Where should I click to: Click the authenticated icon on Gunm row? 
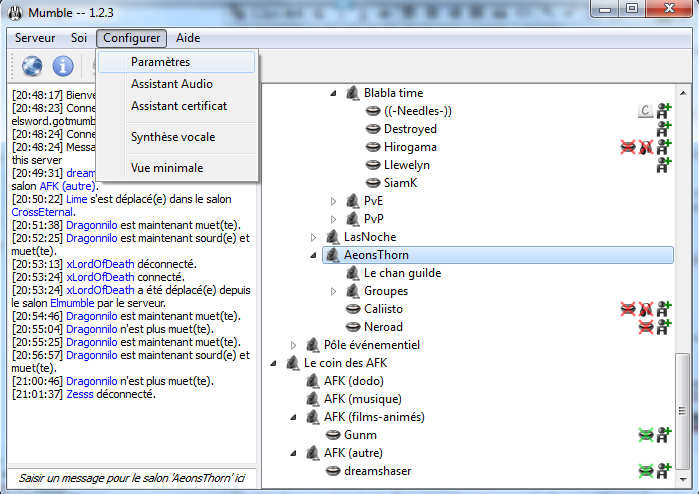pos(664,435)
